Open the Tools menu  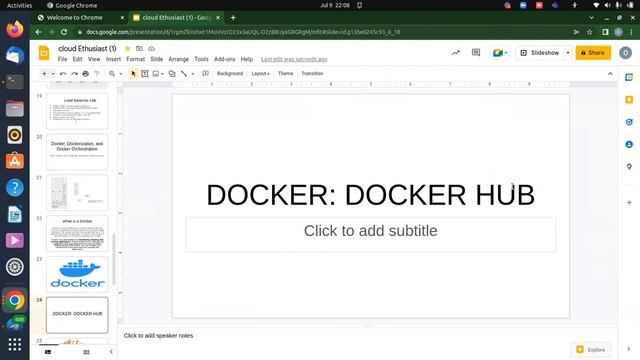(x=201, y=59)
